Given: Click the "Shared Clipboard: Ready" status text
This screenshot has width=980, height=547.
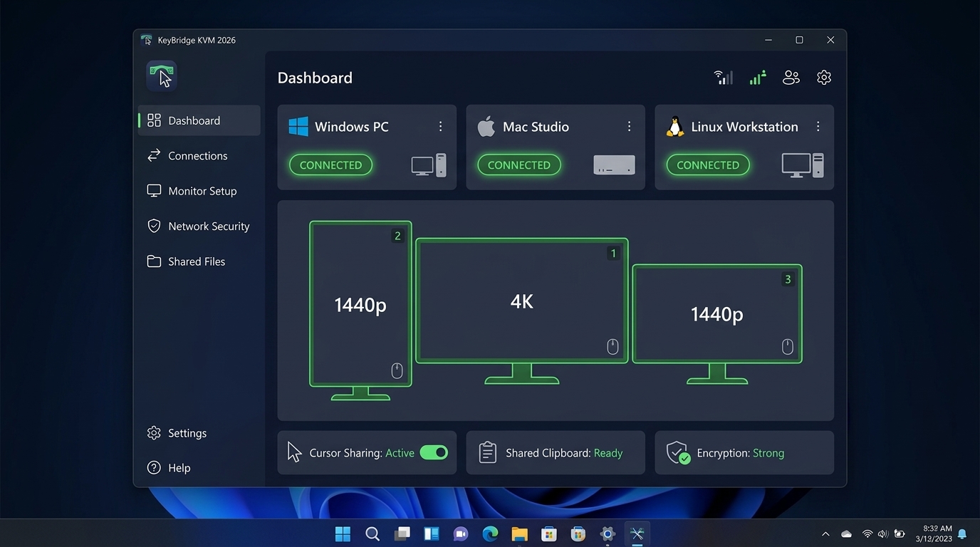Looking at the screenshot, I should tap(564, 453).
